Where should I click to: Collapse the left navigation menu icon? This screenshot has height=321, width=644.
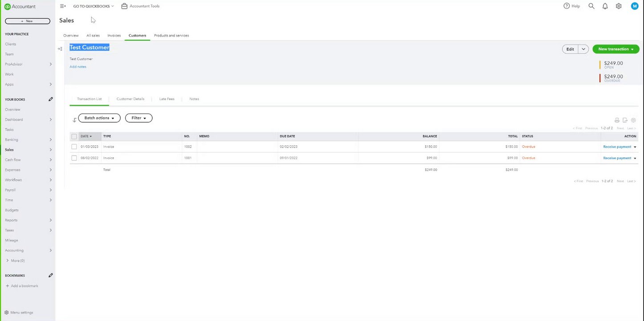click(x=63, y=6)
